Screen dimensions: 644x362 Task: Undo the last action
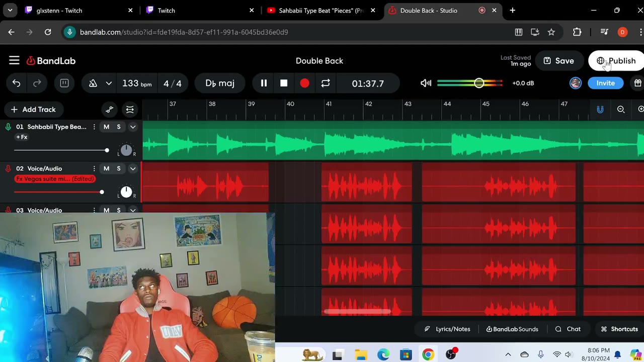[17, 83]
